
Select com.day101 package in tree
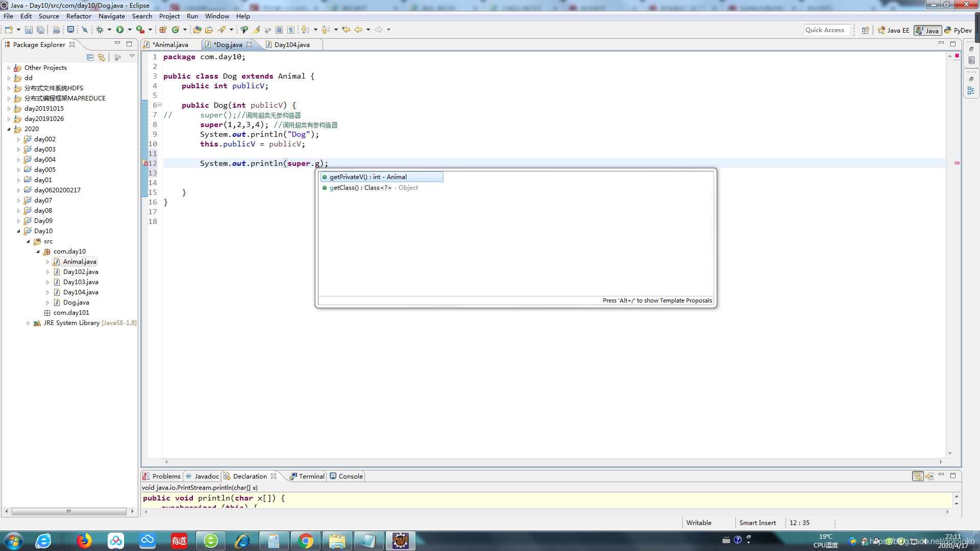(x=71, y=313)
